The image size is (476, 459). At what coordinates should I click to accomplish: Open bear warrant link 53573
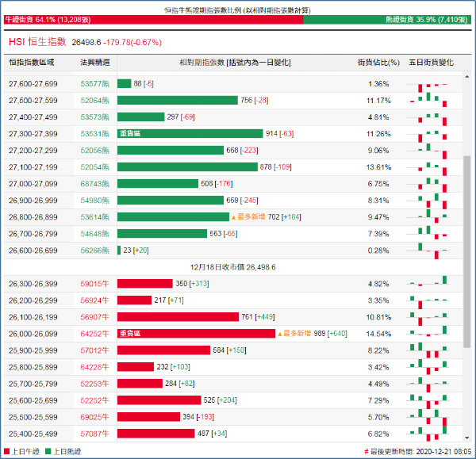click(94, 117)
